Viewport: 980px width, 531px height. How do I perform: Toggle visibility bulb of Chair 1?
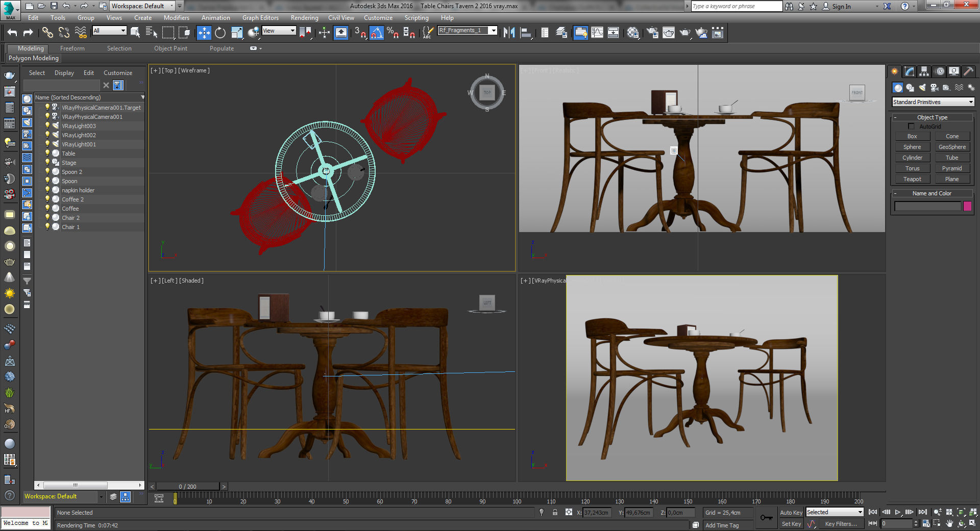coord(47,226)
